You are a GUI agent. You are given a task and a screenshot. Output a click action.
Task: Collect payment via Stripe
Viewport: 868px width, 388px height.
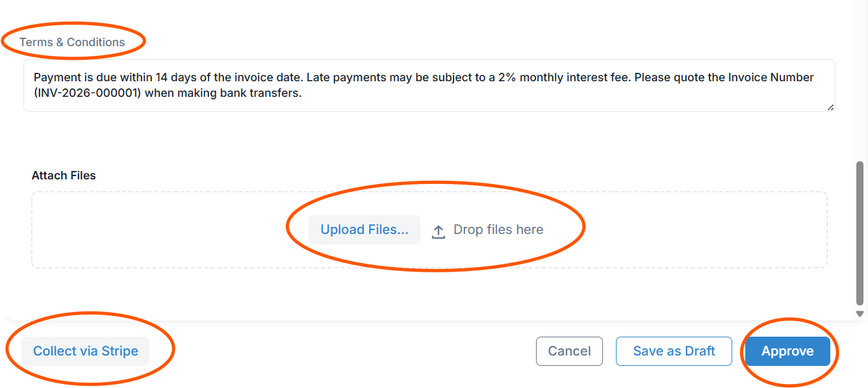pos(86,351)
